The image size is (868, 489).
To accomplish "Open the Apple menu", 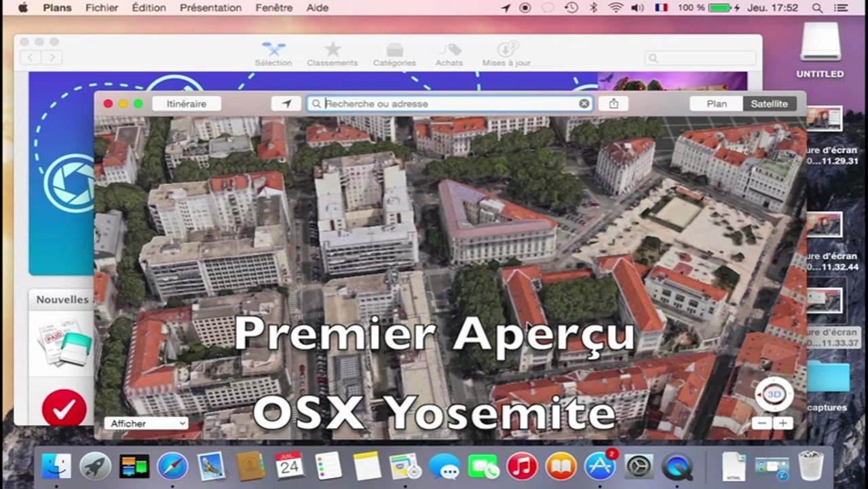I will click(x=22, y=7).
